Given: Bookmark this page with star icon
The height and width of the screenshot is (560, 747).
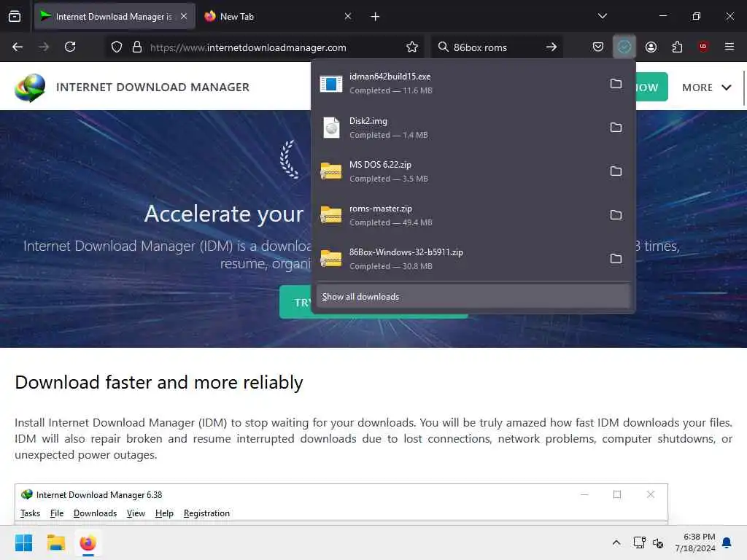Looking at the screenshot, I should click(x=412, y=47).
